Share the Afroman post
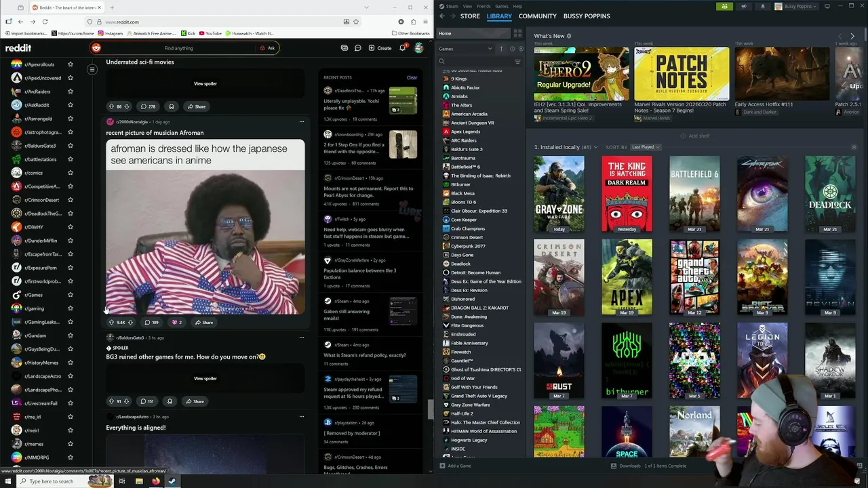 tap(203, 323)
